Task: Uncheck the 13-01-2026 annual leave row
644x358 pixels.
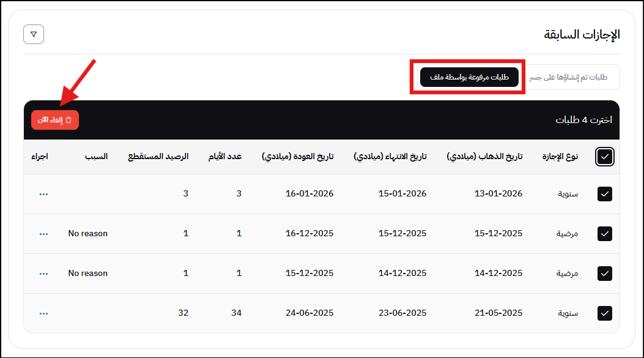Action: (604, 194)
